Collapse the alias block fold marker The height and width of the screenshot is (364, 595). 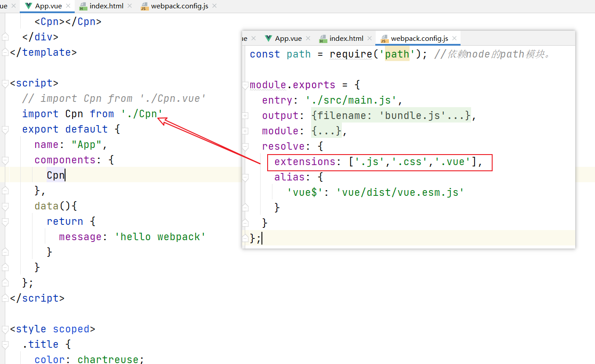(245, 177)
